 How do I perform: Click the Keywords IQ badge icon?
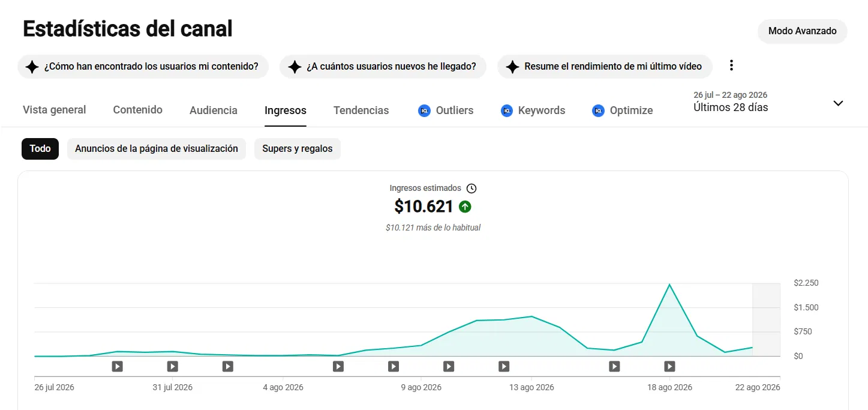pos(507,110)
